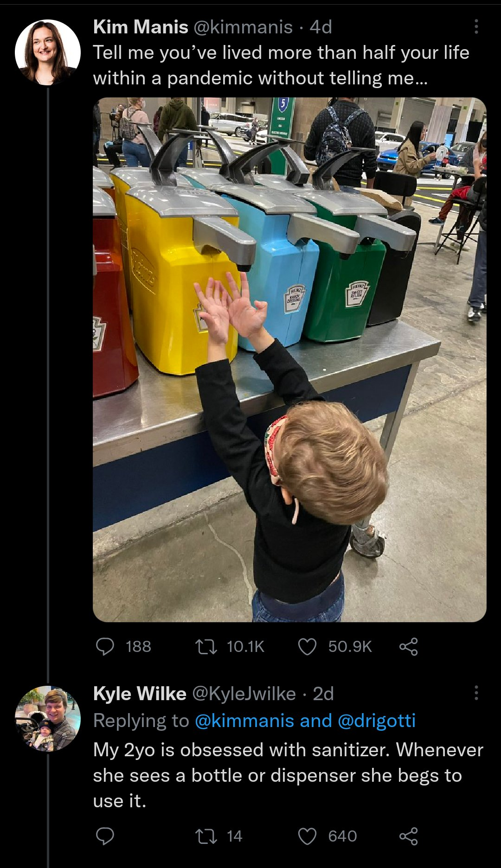Retweet Kyle Wilke's reply
Screen dimensions: 501x868
tap(206, 836)
